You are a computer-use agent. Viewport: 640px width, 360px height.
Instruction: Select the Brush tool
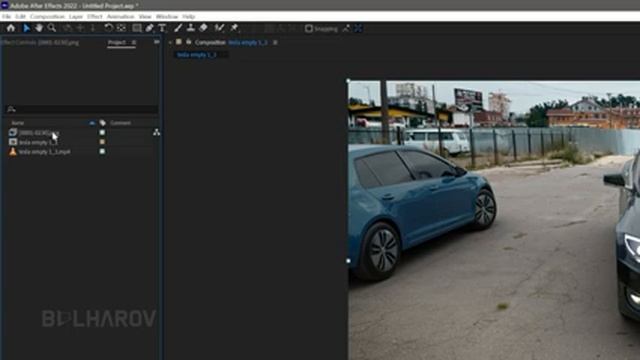[x=178, y=28]
